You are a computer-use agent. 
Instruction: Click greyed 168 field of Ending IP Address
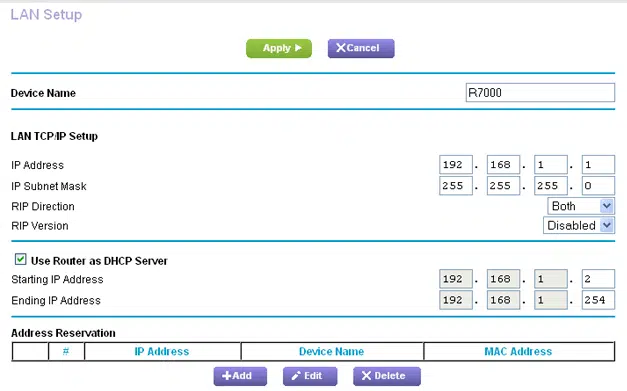point(503,300)
